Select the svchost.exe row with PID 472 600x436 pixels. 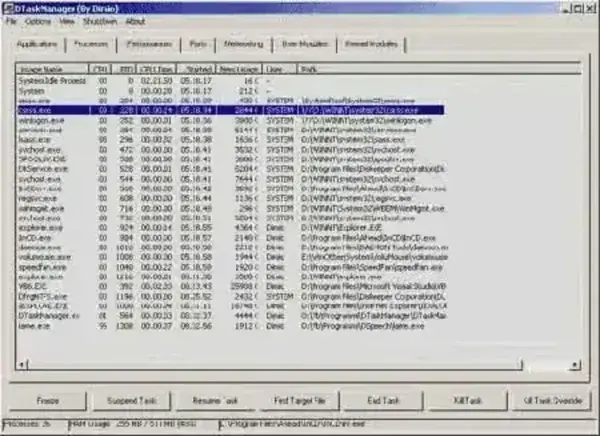232,150
